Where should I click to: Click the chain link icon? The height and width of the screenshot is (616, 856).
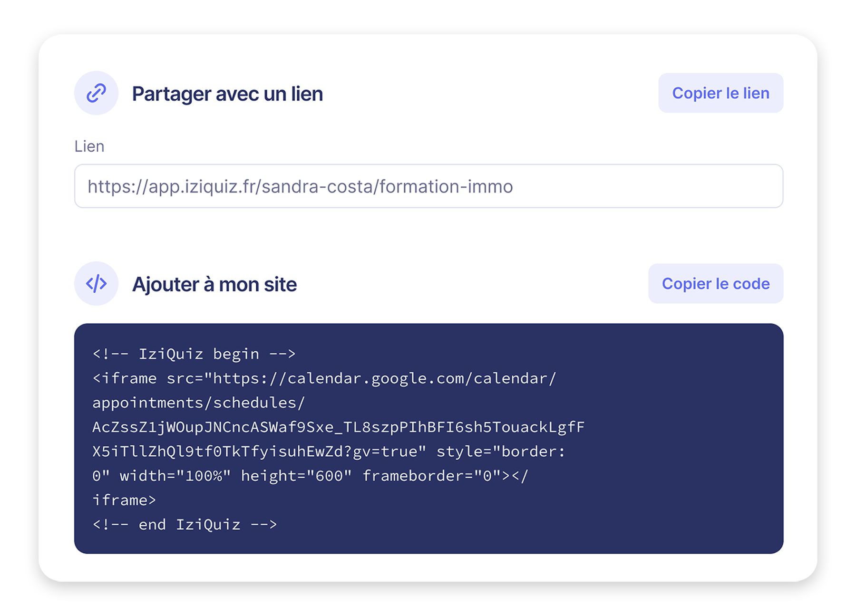click(x=96, y=93)
